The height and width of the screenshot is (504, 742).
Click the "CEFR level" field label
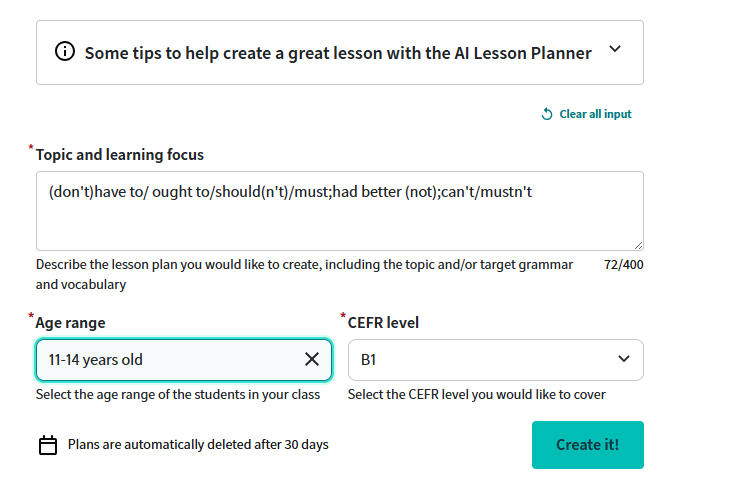[x=383, y=323]
